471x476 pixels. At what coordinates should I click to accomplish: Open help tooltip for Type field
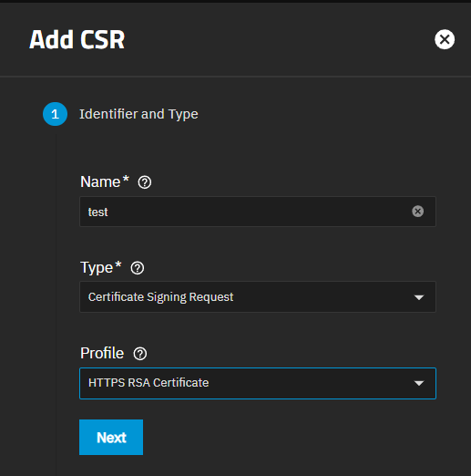138,268
